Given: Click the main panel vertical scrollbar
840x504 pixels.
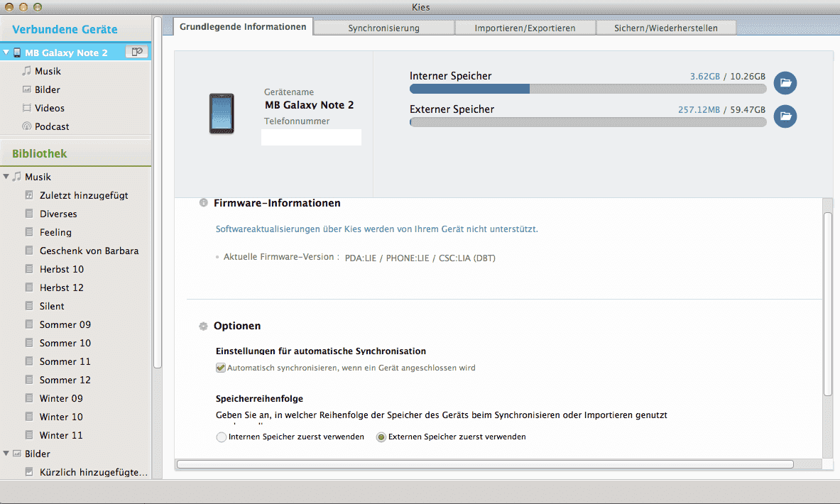Looking at the screenshot, I should click(828, 304).
